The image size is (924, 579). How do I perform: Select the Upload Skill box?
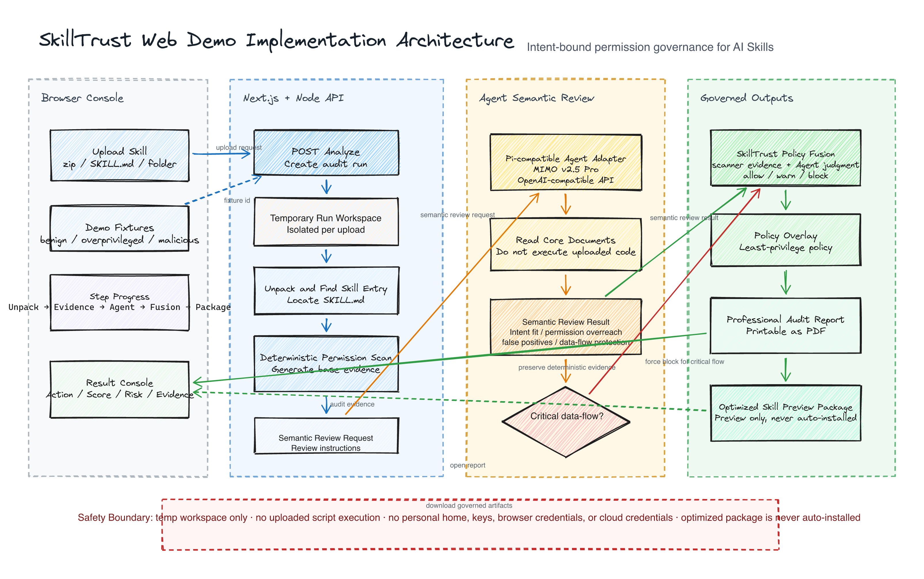(119, 155)
